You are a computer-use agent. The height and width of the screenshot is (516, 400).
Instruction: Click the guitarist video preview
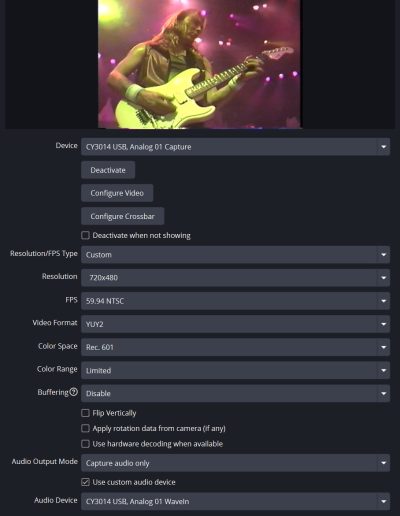click(x=200, y=64)
